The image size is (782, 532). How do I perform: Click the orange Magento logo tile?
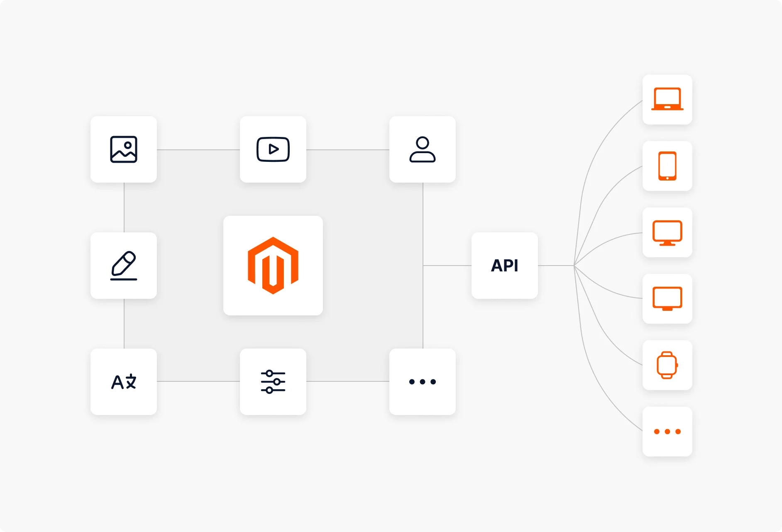(273, 266)
